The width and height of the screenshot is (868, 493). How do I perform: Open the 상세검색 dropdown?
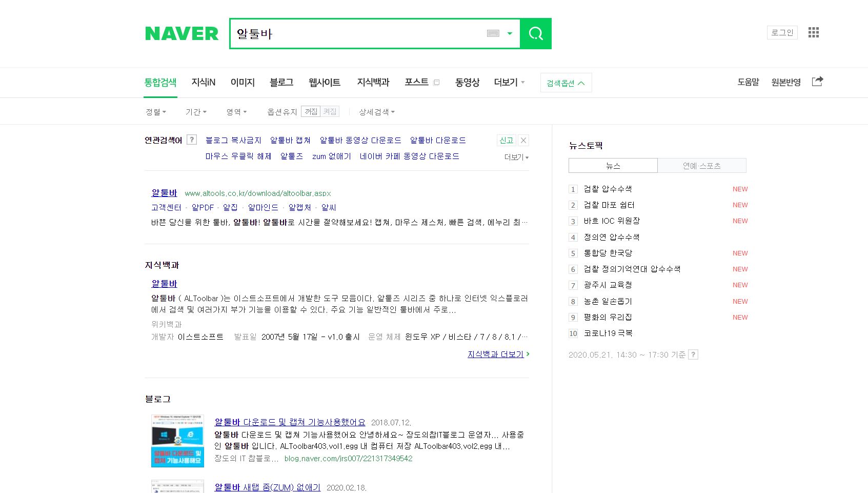coord(377,112)
